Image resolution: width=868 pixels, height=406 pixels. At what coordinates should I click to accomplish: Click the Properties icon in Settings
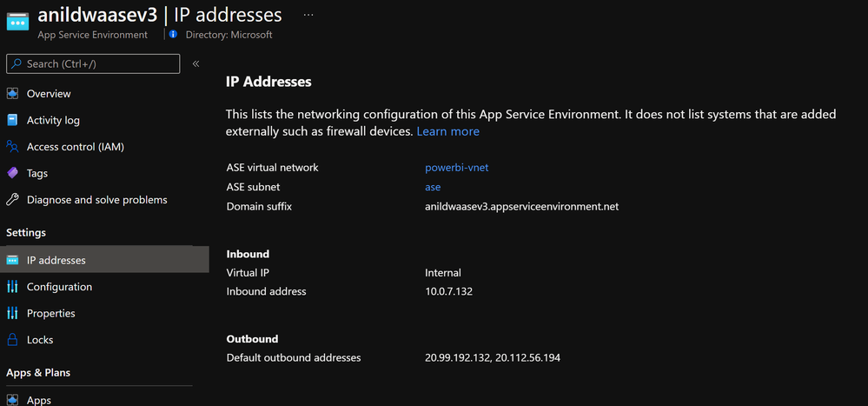[x=12, y=313]
